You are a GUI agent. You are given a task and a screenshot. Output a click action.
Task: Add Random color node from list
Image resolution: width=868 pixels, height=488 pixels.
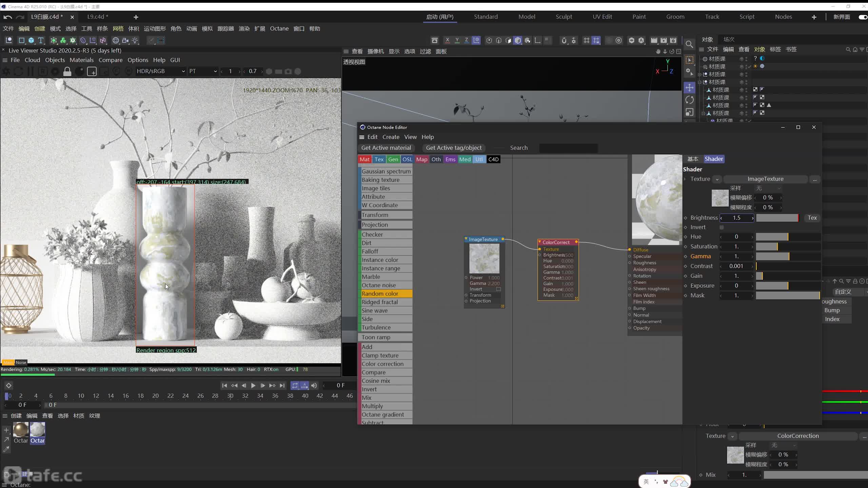click(385, 294)
